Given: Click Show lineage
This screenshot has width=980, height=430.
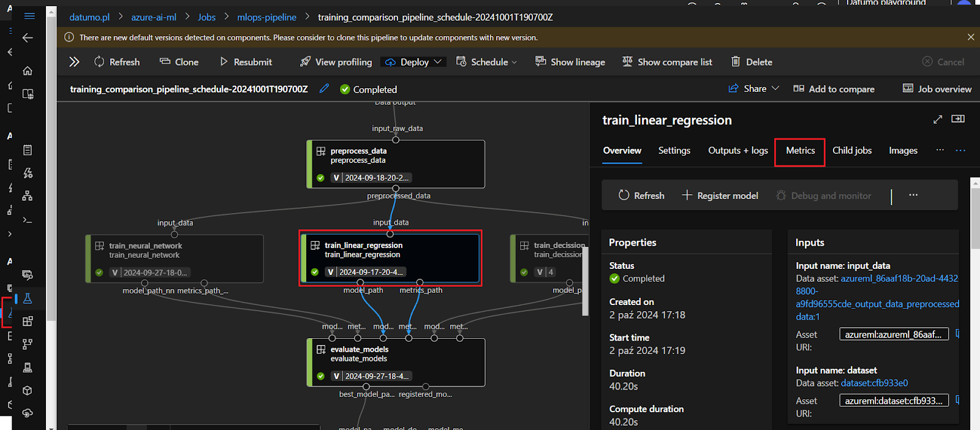Looking at the screenshot, I should pos(570,62).
